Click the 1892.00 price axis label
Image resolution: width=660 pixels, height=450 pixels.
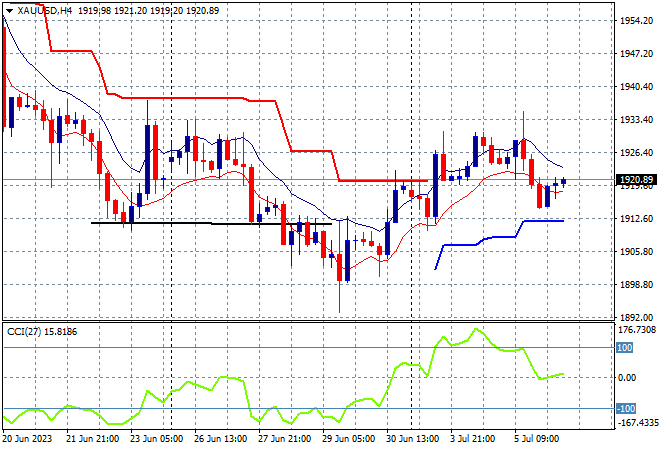coord(636,317)
